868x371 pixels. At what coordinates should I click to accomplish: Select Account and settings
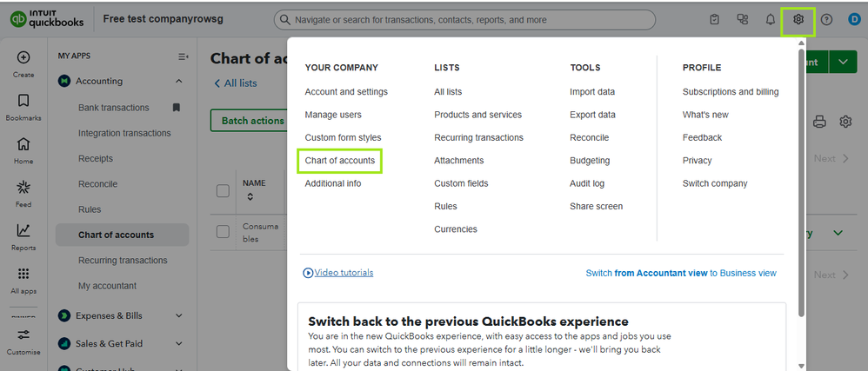[x=346, y=92]
